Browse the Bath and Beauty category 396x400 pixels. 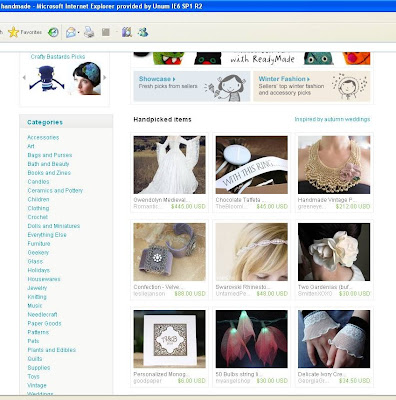[48, 164]
